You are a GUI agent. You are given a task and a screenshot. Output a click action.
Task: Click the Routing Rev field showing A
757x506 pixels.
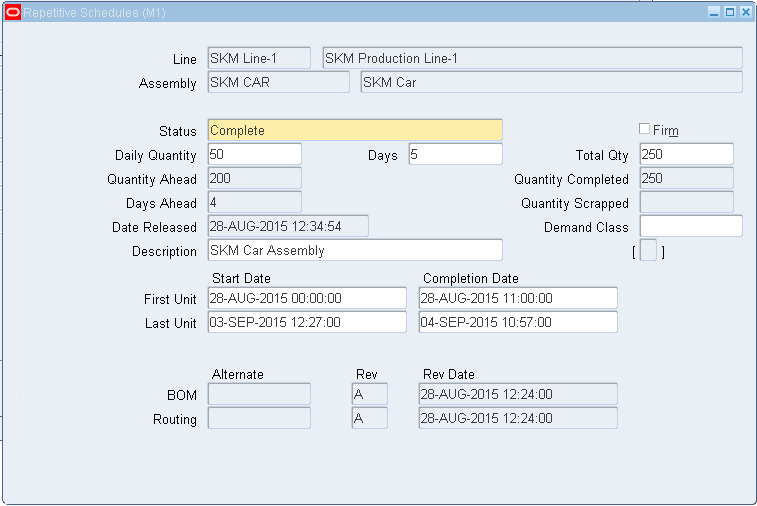point(369,419)
